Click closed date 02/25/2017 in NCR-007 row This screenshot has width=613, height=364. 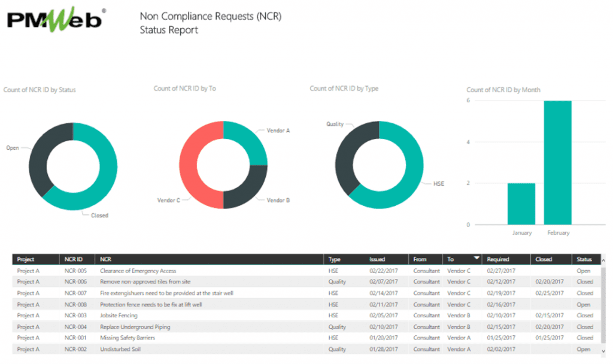tap(550, 293)
